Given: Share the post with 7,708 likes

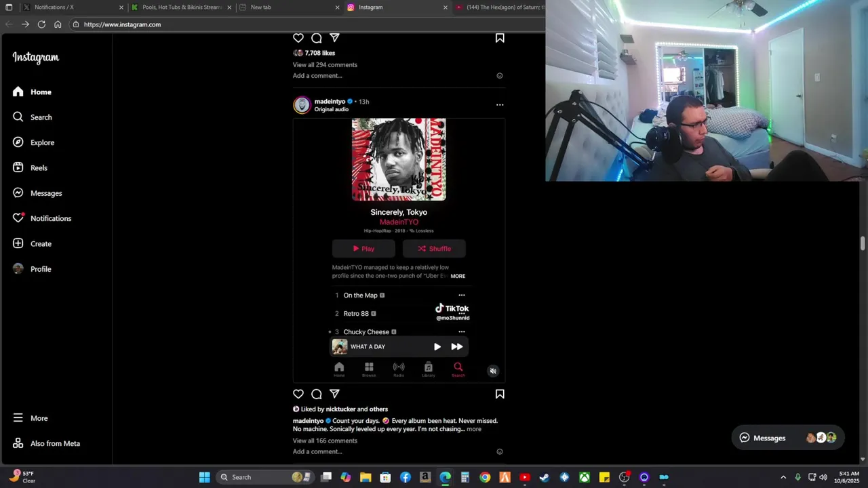Looking at the screenshot, I should coord(334,38).
